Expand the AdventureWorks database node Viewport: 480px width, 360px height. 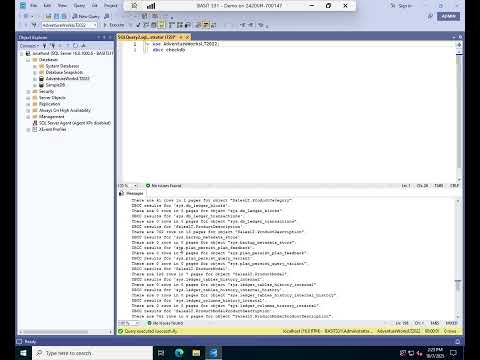tap(35, 79)
